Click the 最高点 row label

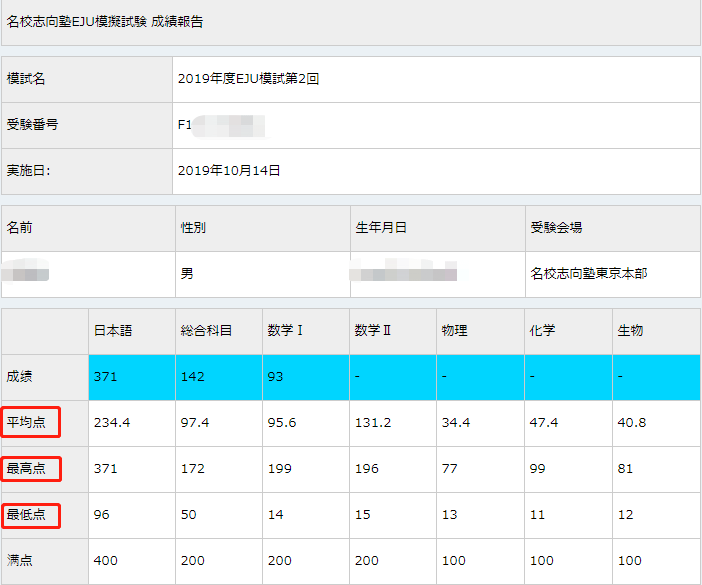coord(26,469)
